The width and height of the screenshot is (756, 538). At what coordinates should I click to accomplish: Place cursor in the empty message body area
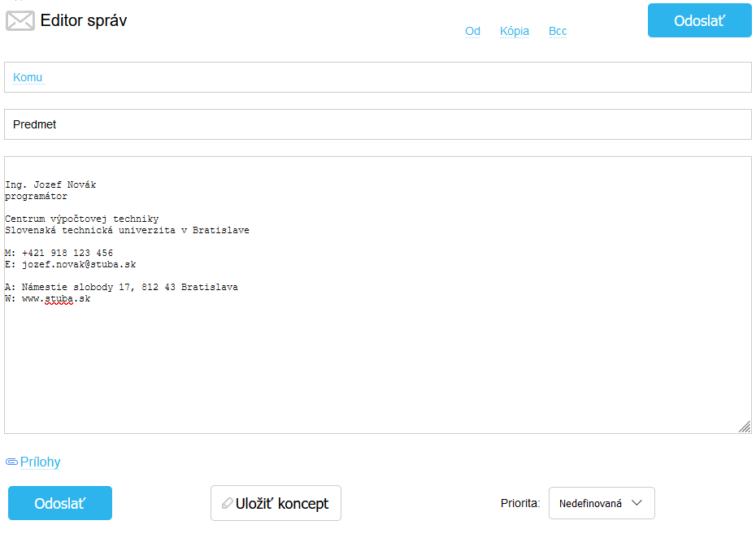(x=378, y=366)
